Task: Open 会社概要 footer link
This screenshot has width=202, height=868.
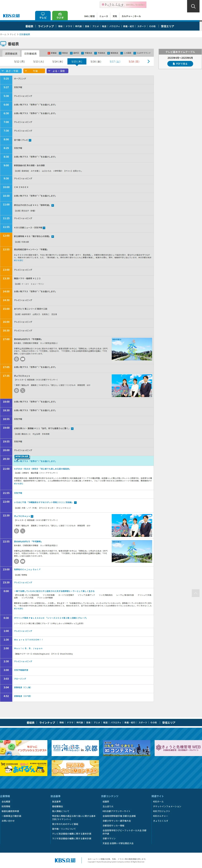Action: click(x=6, y=802)
